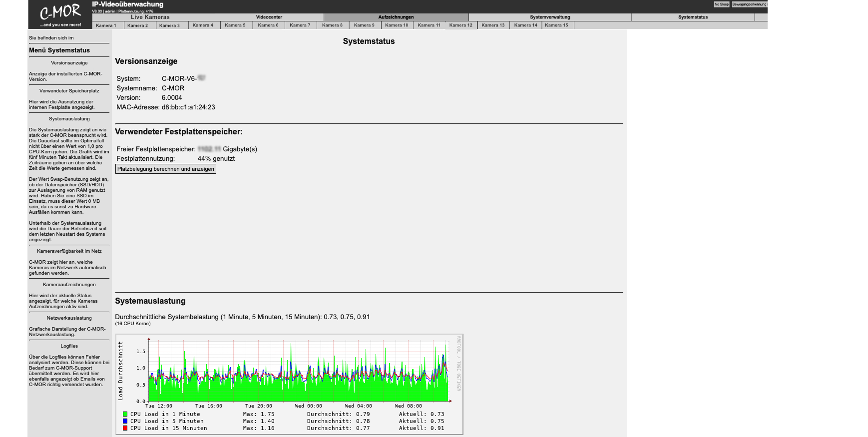Select Kamera 5
This screenshot has height=437, width=868.
click(235, 25)
